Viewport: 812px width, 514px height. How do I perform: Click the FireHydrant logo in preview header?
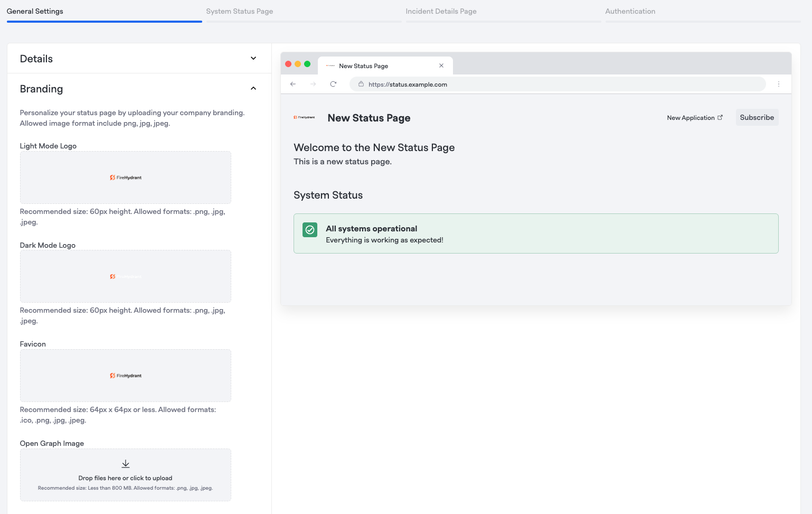pyautogui.click(x=304, y=117)
